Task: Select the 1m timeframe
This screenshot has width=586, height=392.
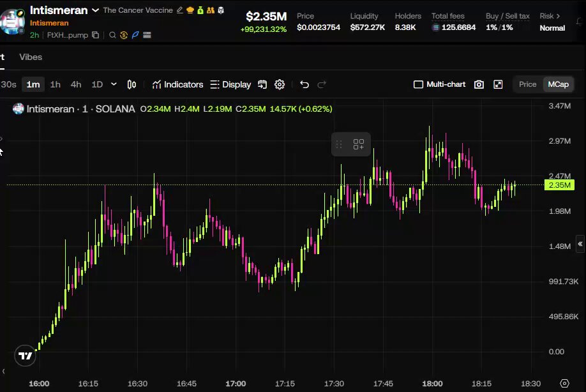Action: click(x=33, y=84)
